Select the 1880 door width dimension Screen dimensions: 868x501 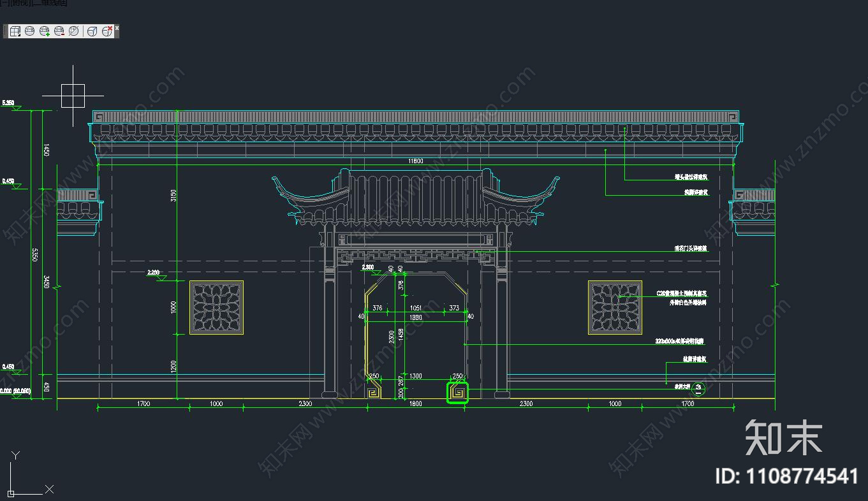click(415, 317)
